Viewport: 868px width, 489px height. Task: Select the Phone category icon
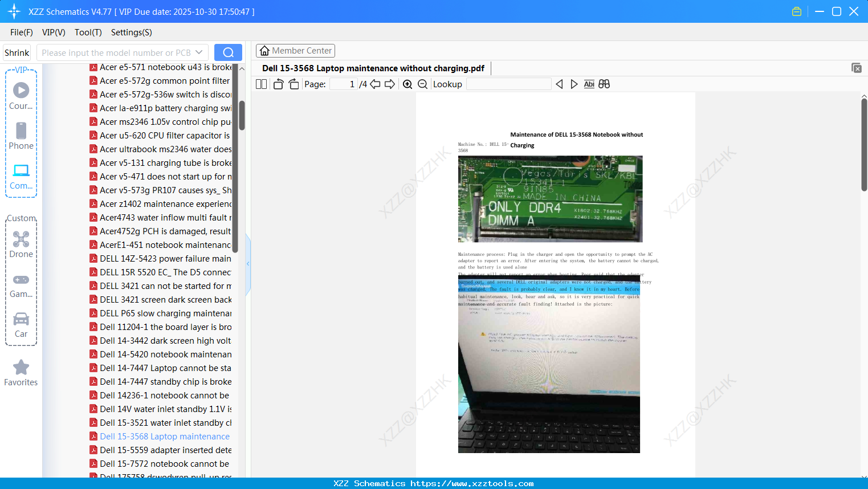tap(21, 136)
